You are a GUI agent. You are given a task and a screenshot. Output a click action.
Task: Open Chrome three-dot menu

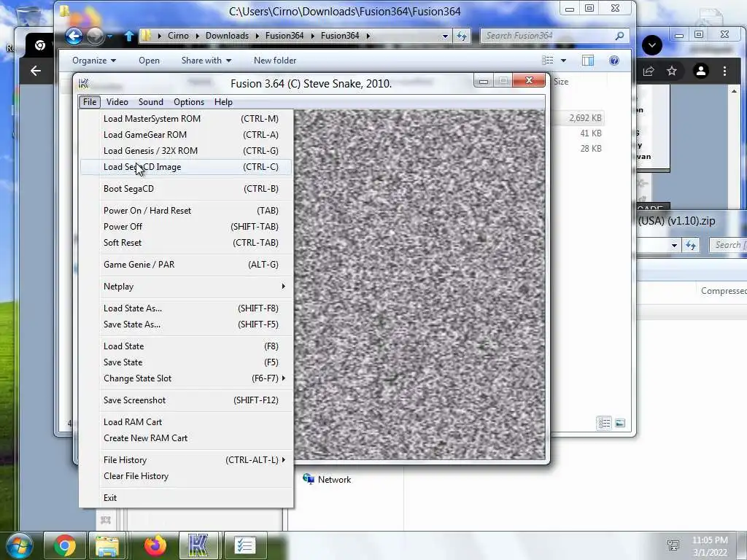pos(724,71)
